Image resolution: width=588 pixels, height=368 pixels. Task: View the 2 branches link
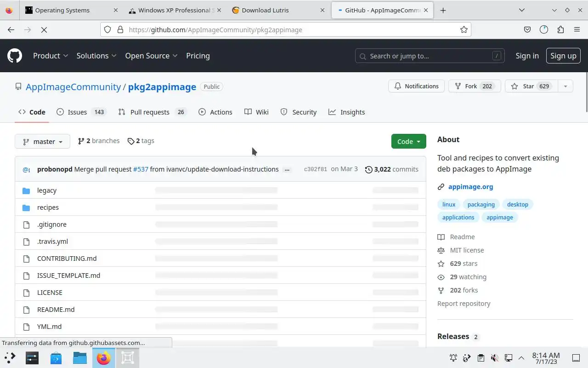[99, 141]
